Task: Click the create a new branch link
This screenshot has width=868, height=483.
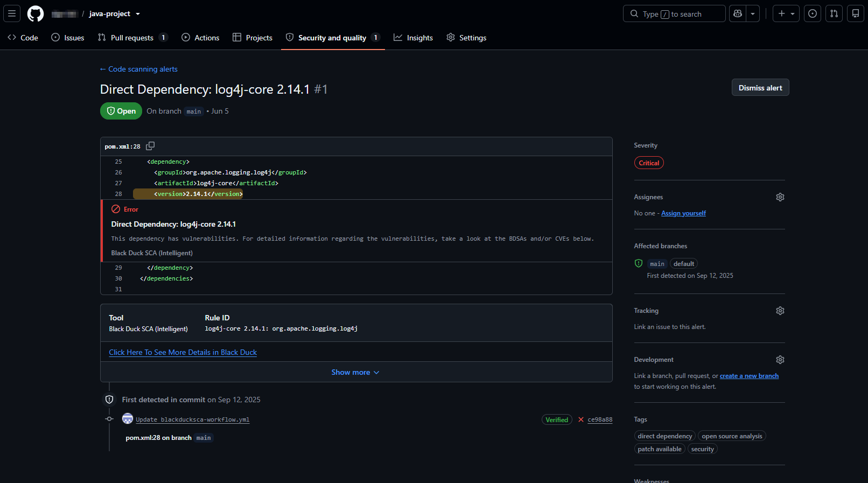Action: (749, 376)
